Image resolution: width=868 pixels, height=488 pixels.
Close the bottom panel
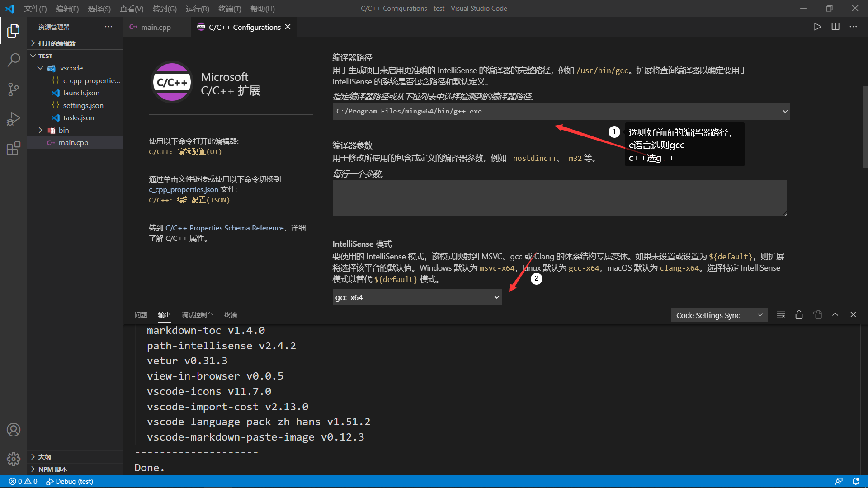point(853,314)
